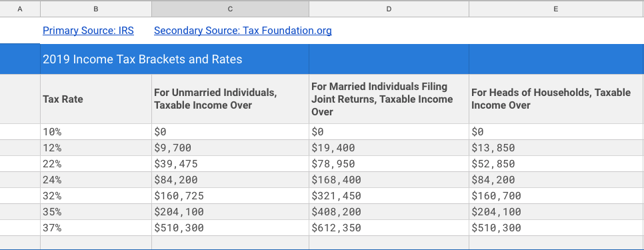Click the 10% tax rate cell
644x250 pixels.
[x=96, y=132]
